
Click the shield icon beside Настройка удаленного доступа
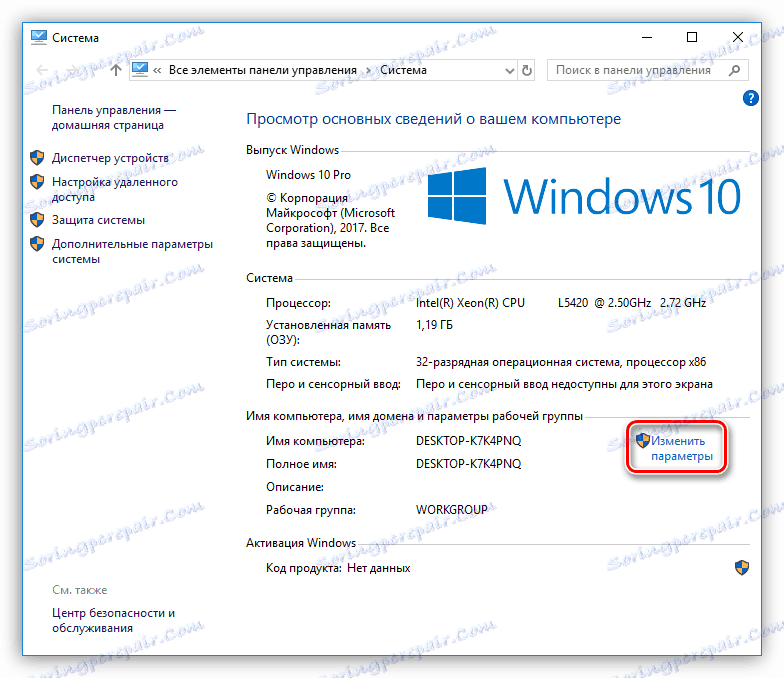coord(37,182)
